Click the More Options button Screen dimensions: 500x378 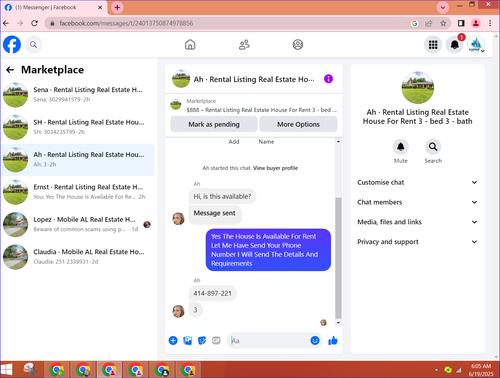pos(298,124)
